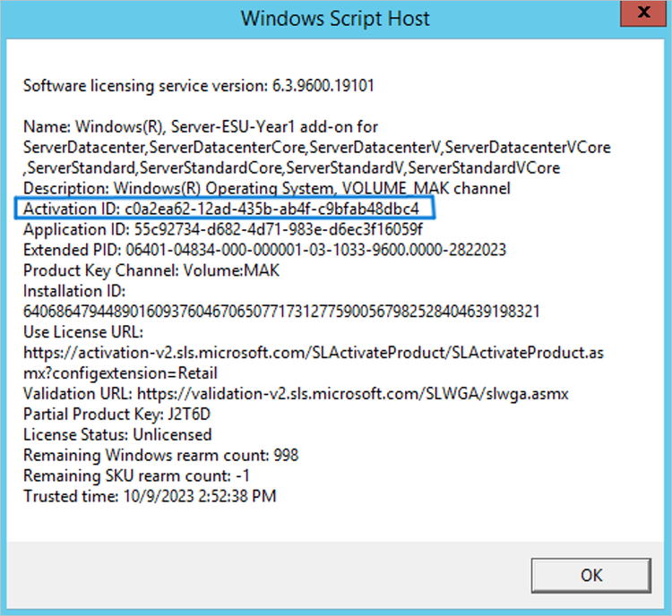Viewport: 672px width, 616px height.
Task: Click the Description VOLUME_MAK channel line
Action: tap(266, 188)
